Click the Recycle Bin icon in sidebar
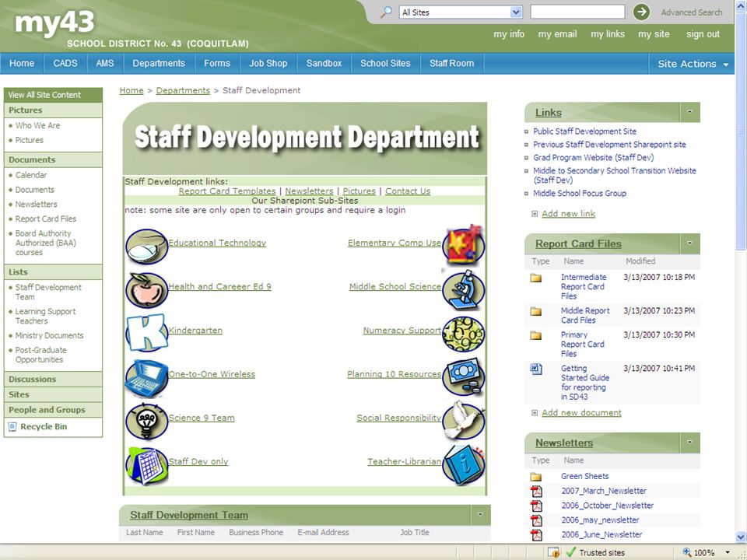747x560 pixels. [13, 427]
